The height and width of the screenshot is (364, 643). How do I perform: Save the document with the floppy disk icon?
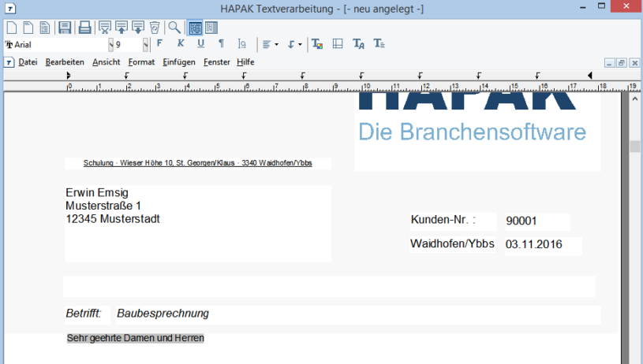pos(65,28)
